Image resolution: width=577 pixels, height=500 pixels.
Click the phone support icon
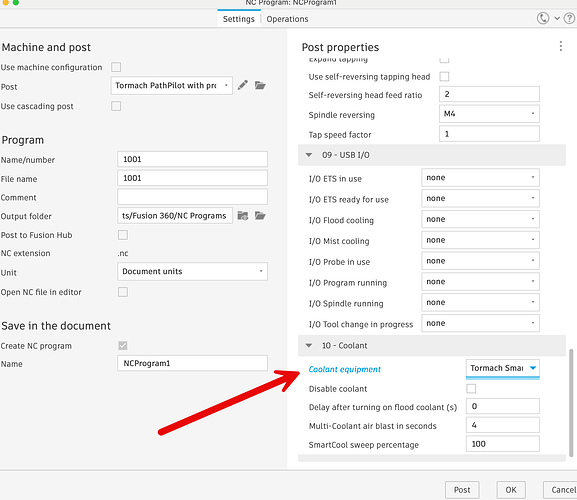(x=543, y=18)
